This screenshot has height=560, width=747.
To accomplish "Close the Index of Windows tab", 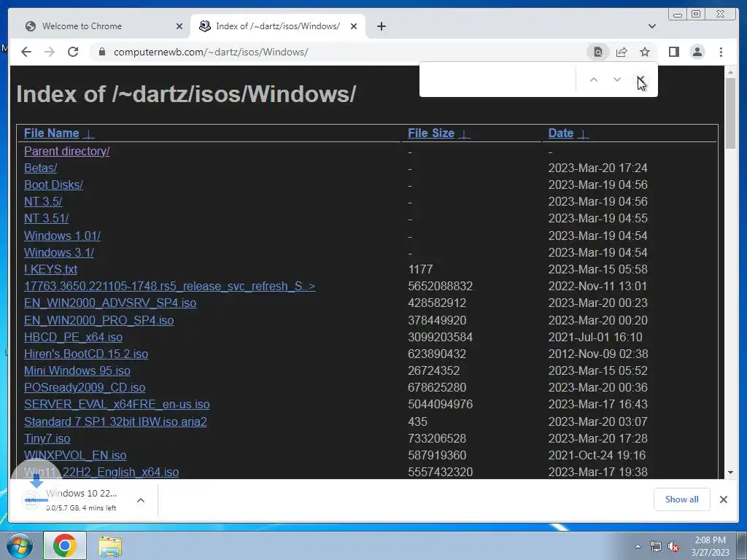I will click(x=354, y=26).
